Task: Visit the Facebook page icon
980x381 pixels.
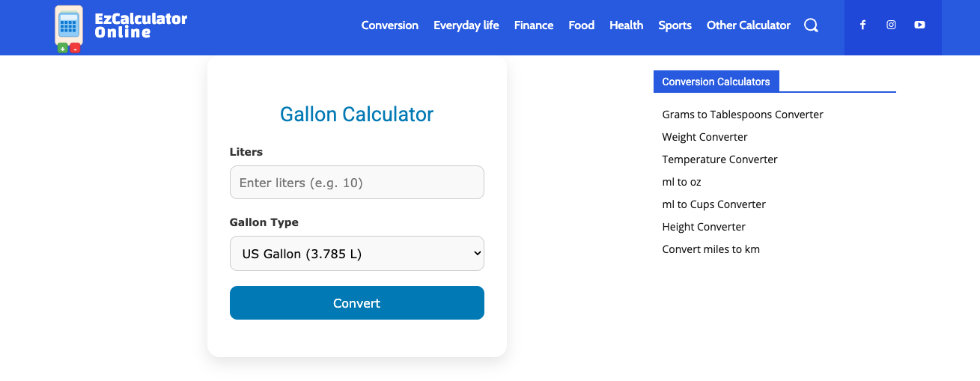Action: click(x=862, y=25)
